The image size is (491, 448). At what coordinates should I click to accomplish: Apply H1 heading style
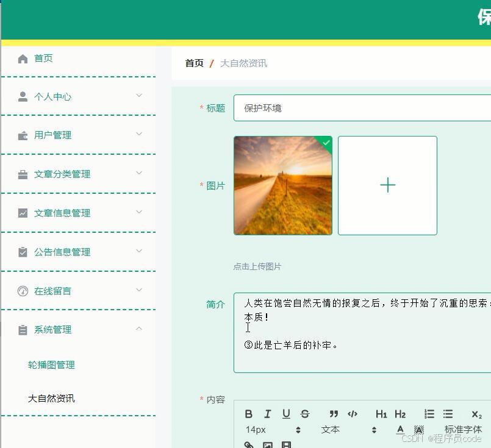pos(381,414)
